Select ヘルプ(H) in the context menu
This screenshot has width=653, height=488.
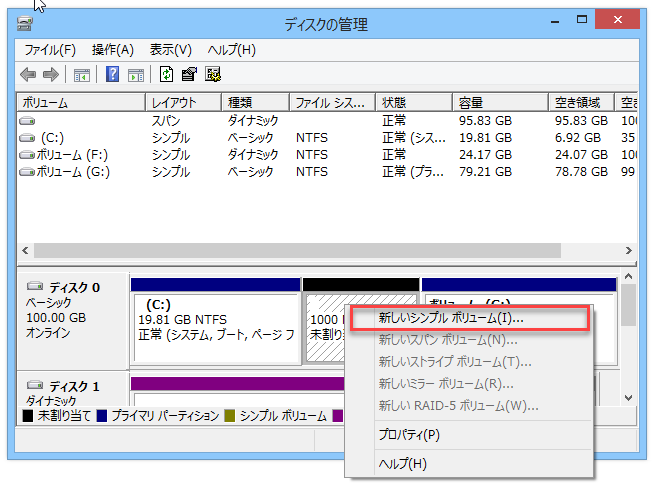pos(469,464)
